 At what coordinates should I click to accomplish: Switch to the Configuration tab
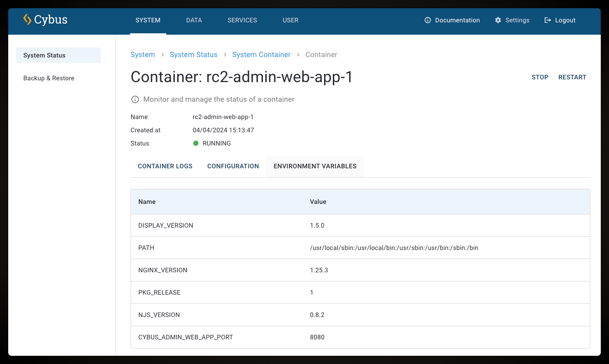(233, 166)
